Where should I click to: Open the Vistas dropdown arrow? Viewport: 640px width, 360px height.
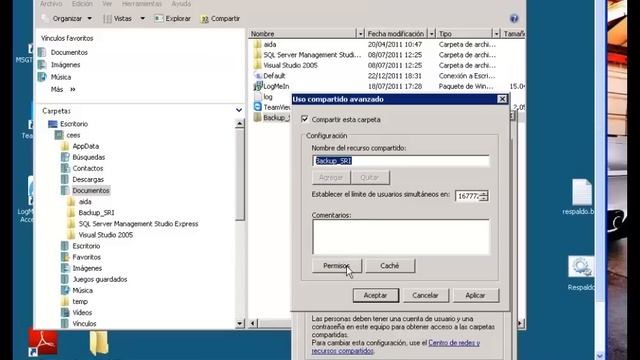tap(142, 19)
